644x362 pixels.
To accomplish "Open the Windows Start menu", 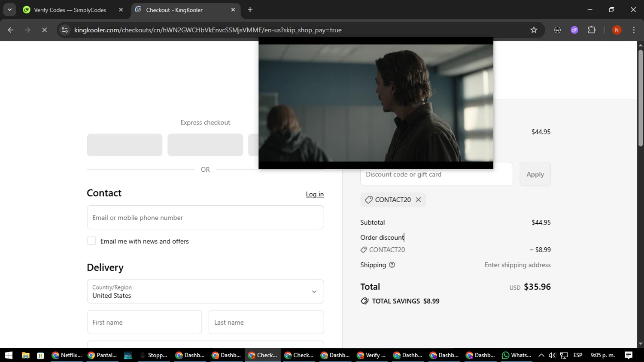I will coord(9,355).
